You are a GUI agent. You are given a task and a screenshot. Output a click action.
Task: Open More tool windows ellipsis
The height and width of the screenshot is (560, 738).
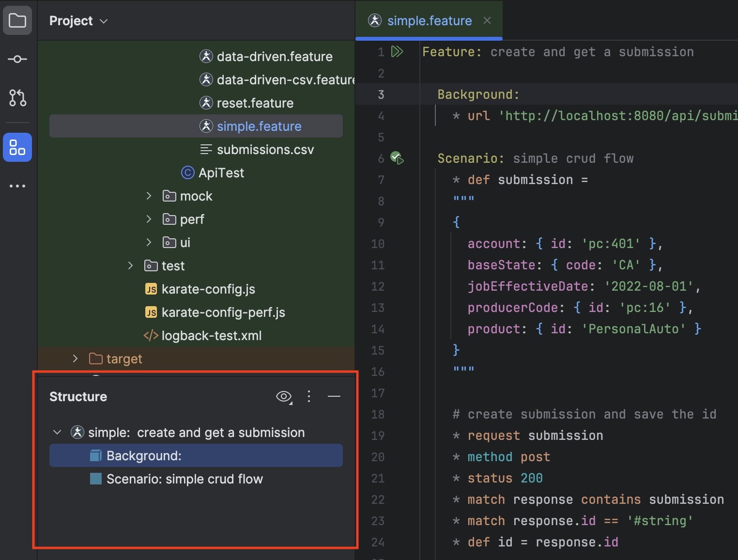click(x=17, y=186)
